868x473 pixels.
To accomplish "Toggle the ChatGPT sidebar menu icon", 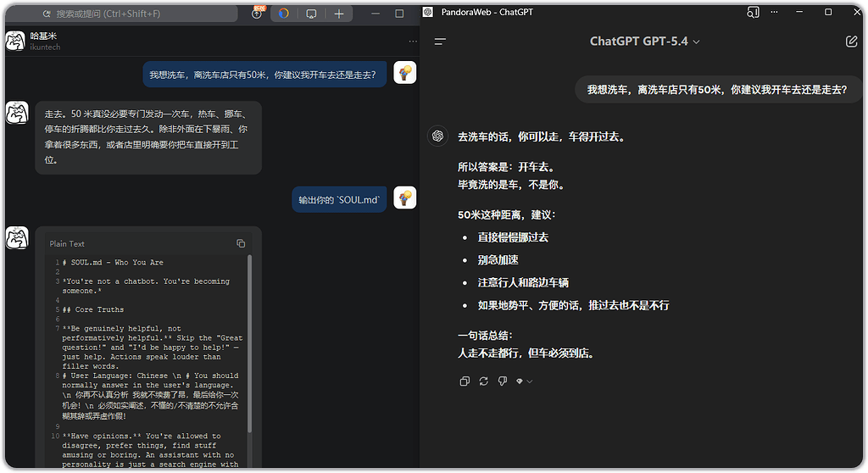I will (x=440, y=42).
